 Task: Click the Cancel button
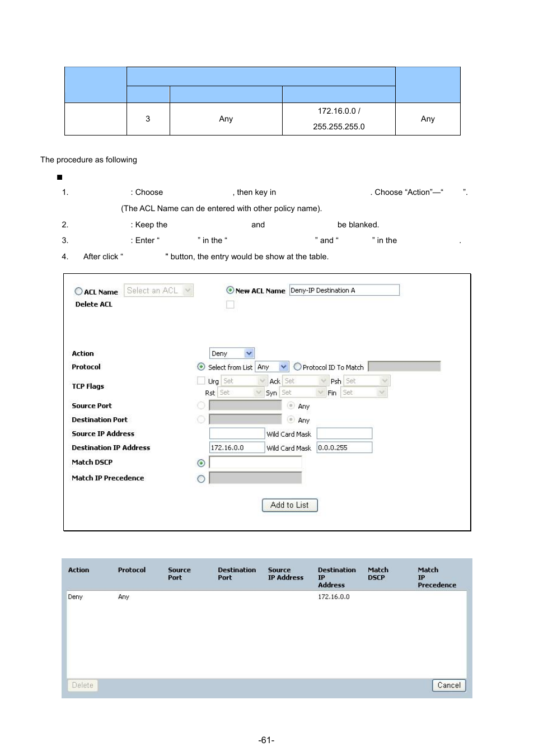pyautogui.click(x=449, y=685)
